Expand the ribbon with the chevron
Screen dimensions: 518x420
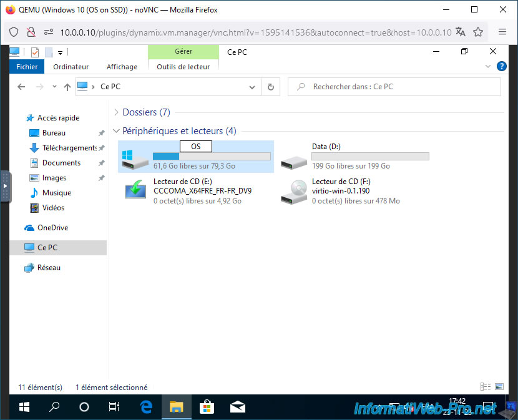click(x=488, y=66)
